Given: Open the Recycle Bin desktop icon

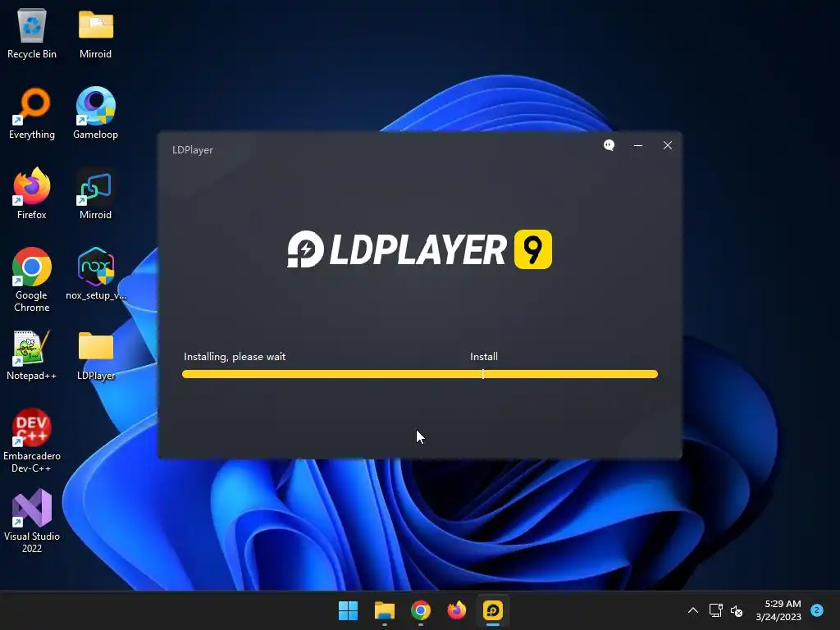Looking at the screenshot, I should click(x=32, y=33).
